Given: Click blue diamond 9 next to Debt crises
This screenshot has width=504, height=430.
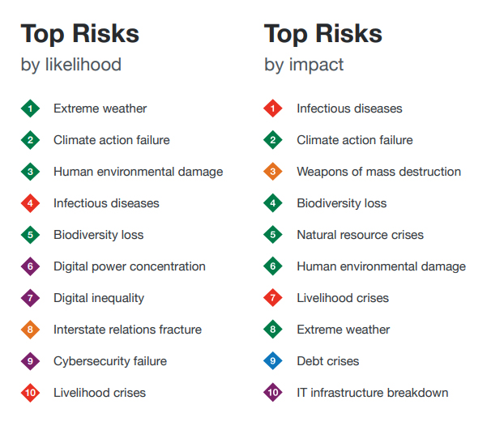Looking at the screenshot, I should (x=273, y=361).
